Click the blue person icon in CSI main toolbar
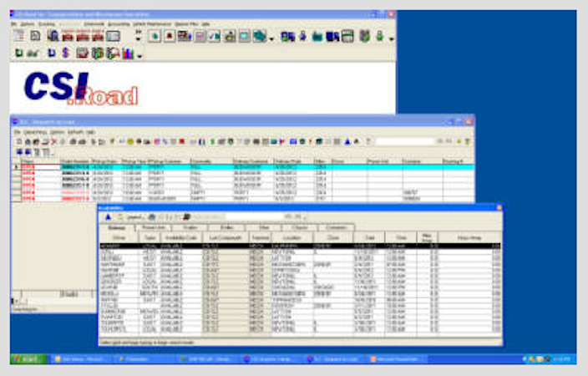The height and width of the screenshot is (376, 588). click(x=302, y=36)
